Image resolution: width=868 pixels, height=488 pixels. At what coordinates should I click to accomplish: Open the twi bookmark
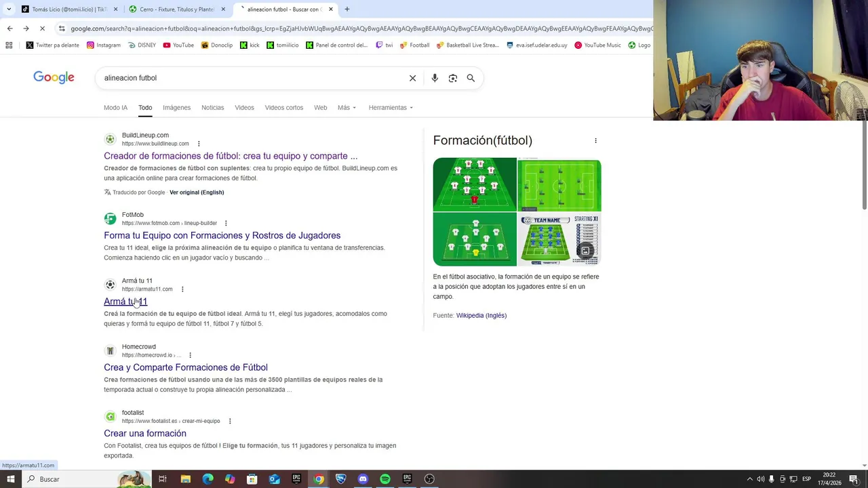pyautogui.click(x=384, y=45)
